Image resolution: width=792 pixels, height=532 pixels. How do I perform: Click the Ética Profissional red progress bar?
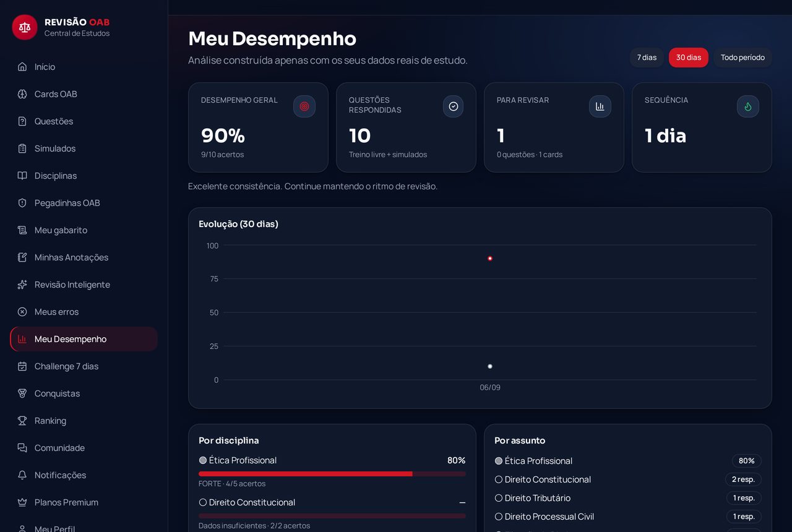coord(332,474)
